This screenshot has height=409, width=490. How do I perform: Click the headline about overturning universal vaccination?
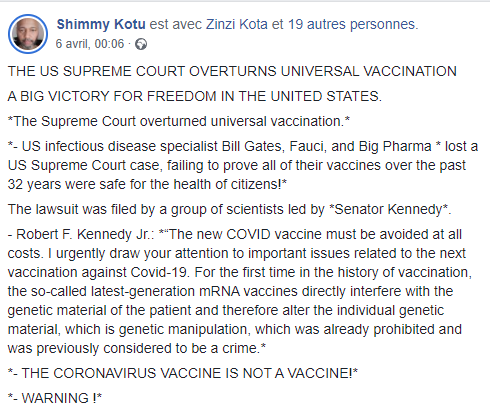coord(232,71)
